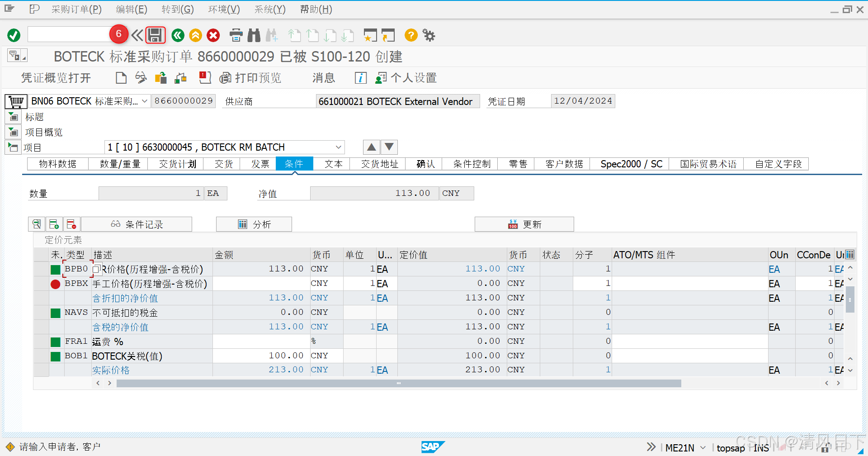868x456 pixels.
Task: Click the Save diskette icon
Action: click(156, 35)
